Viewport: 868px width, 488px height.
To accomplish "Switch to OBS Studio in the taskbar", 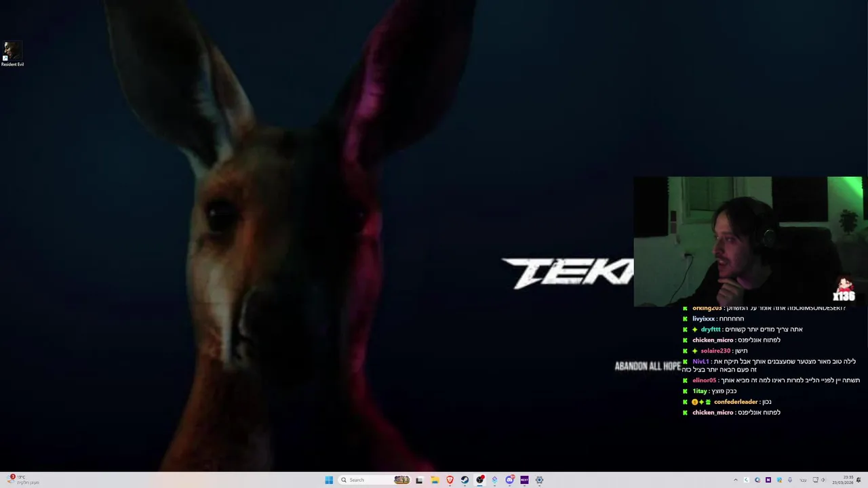I will coord(479,480).
